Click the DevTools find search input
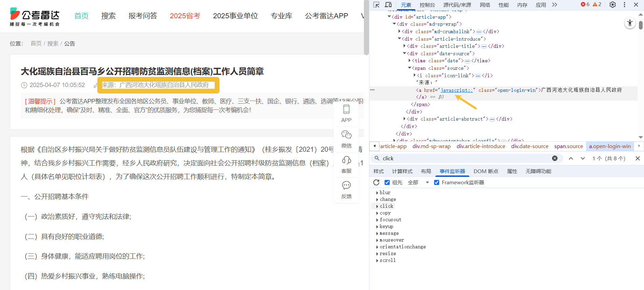 pos(465,158)
